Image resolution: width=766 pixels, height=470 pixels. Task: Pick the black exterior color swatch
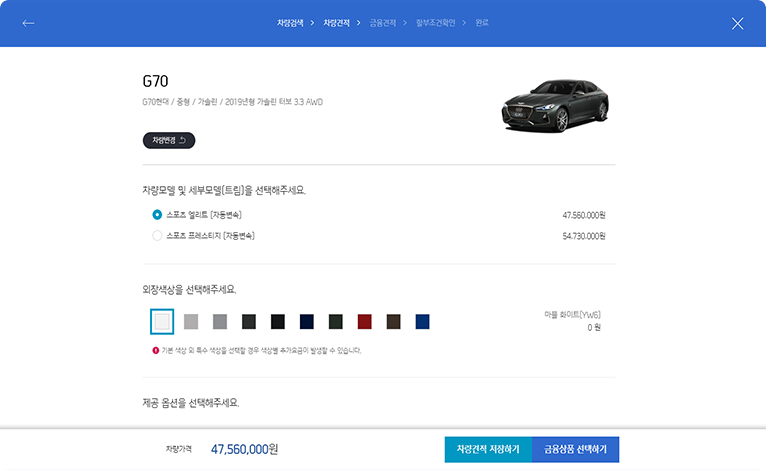277,322
